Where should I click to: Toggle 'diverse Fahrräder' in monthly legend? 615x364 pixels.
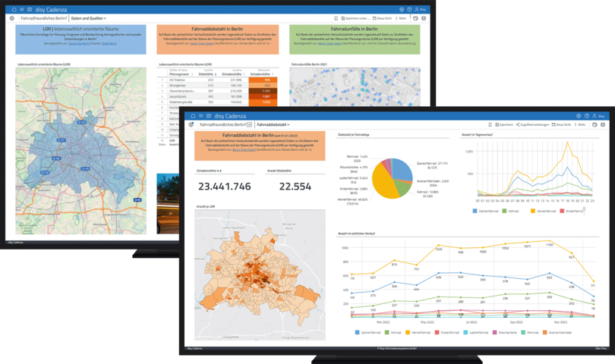557,332
